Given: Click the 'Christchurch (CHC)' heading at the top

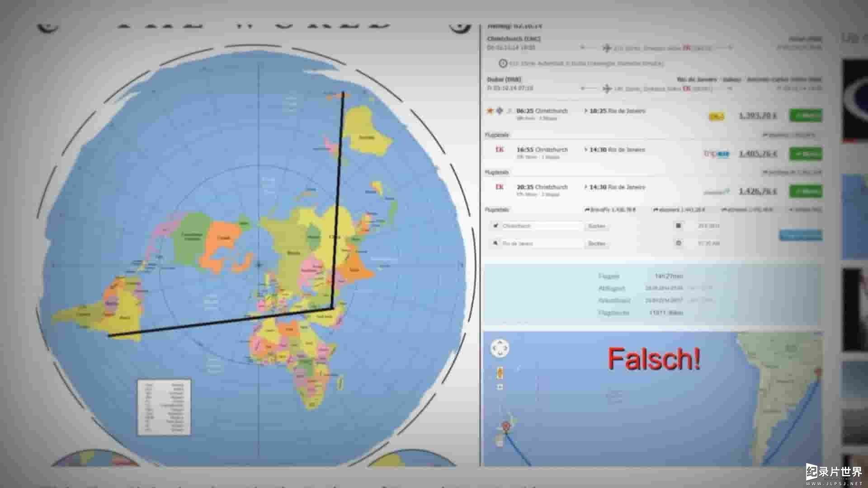Looking at the screenshot, I should [x=514, y=39].
